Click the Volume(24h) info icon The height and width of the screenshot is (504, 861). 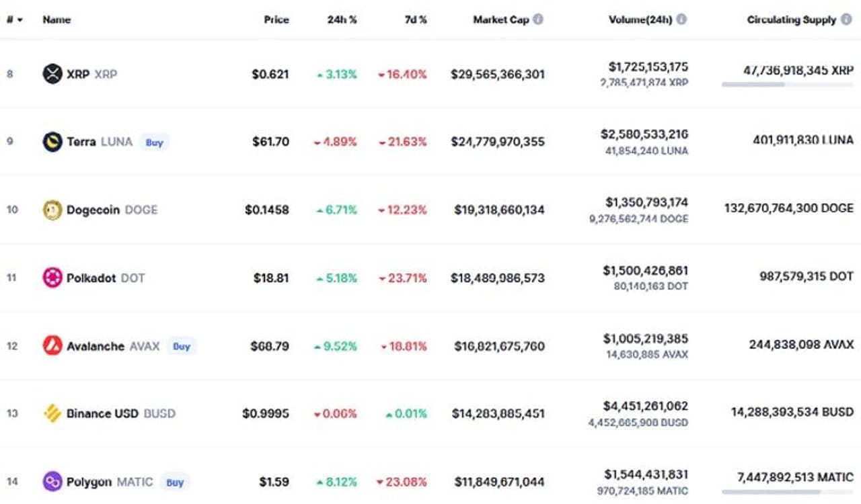tap(681, 19)
